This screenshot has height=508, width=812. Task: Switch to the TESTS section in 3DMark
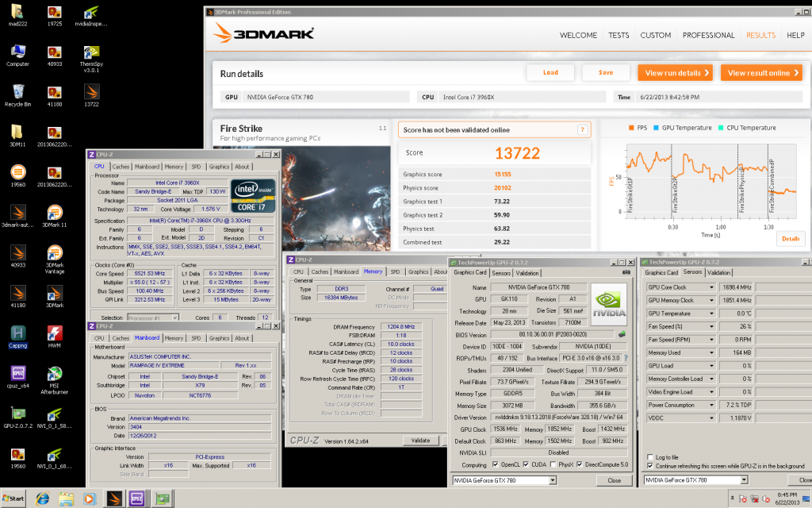(619, 35)
